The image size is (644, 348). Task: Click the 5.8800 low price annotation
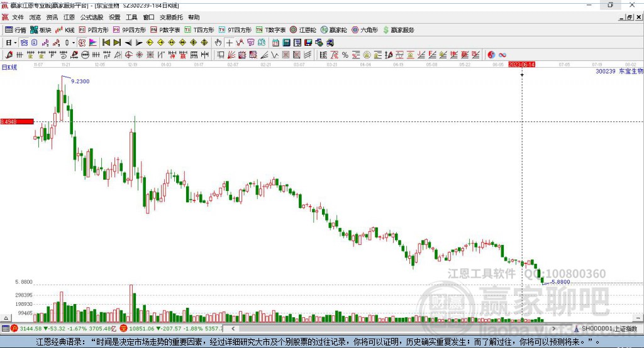click(560, 282)
